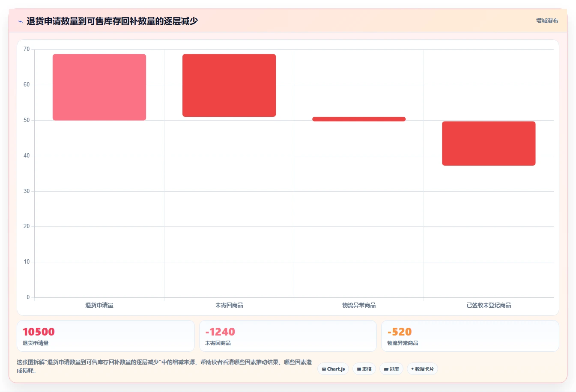Select the 数据卡片 tag chip
The image size is (576, 392).
(422, 369)
